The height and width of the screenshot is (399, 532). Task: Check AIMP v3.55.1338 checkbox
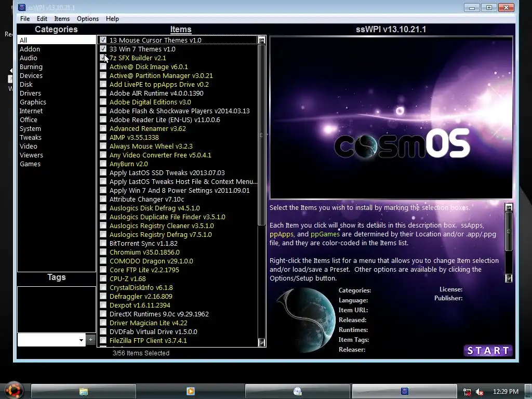103,137
